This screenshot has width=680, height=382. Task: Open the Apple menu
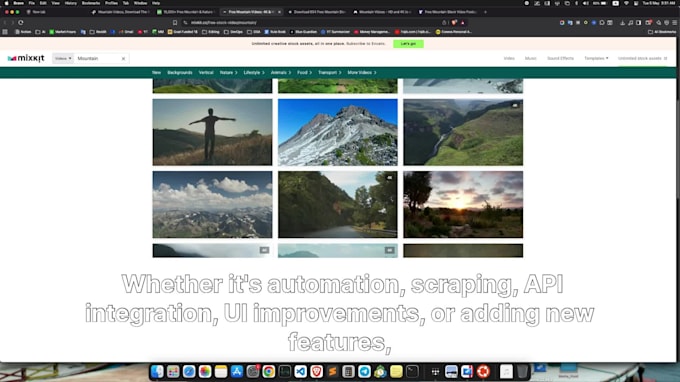[x=7, y=3]
